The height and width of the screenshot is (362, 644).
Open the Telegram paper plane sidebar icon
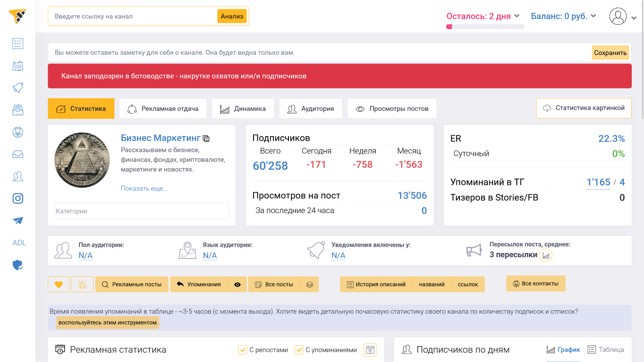tap(18, 220)
